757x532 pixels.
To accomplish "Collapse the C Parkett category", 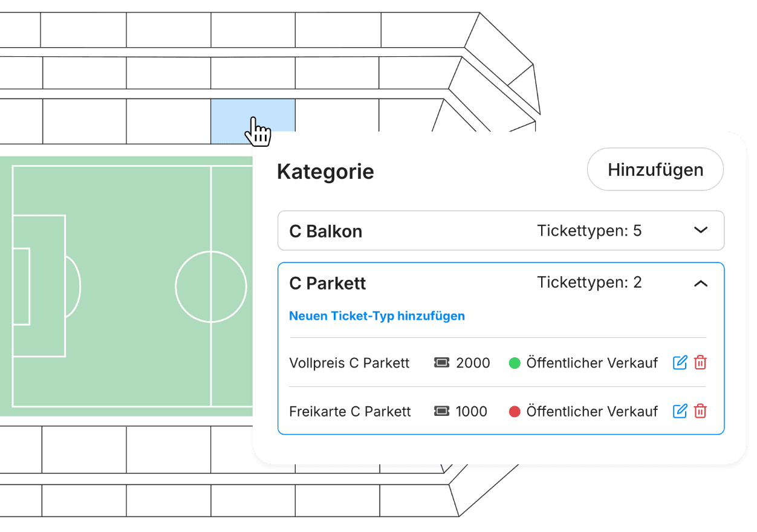I will [x=700, y=283].
